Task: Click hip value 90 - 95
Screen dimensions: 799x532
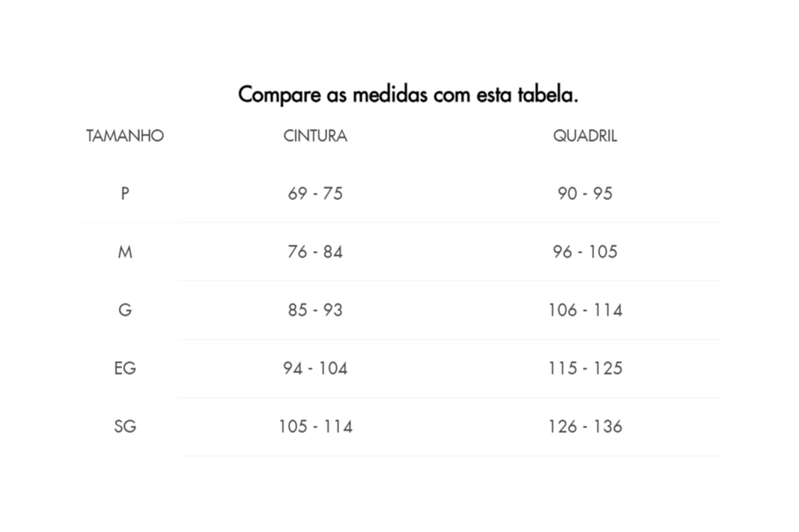Action: pyautogui.click(x=585, y=194)
